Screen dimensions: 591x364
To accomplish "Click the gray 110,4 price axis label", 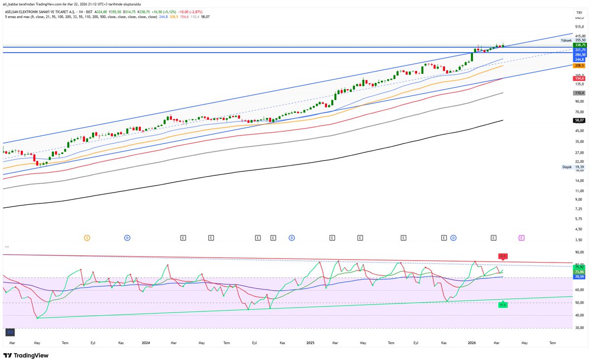I will [x=579, y=93].
